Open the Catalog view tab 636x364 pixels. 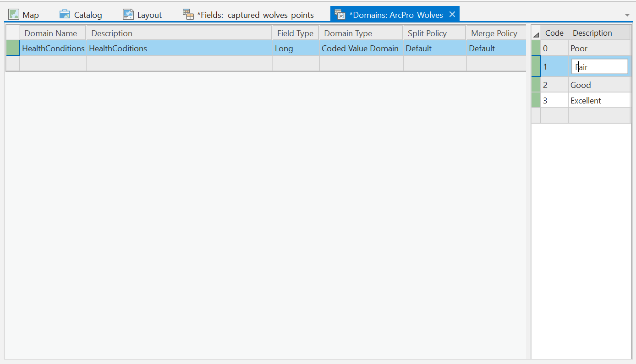coord(88,15)
